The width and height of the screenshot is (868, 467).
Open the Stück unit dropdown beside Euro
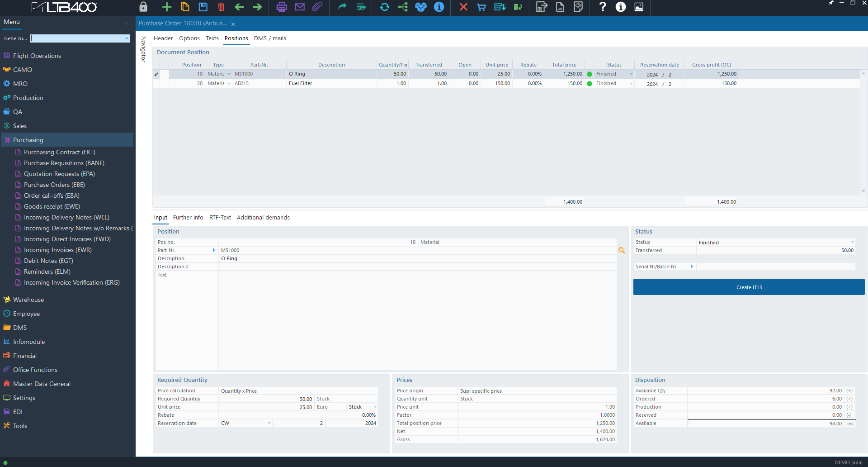[x=375, y=407]
